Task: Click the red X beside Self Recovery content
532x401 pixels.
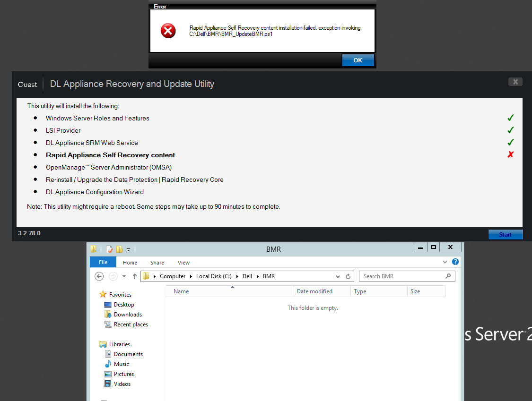Action: [x=511, y=154]
